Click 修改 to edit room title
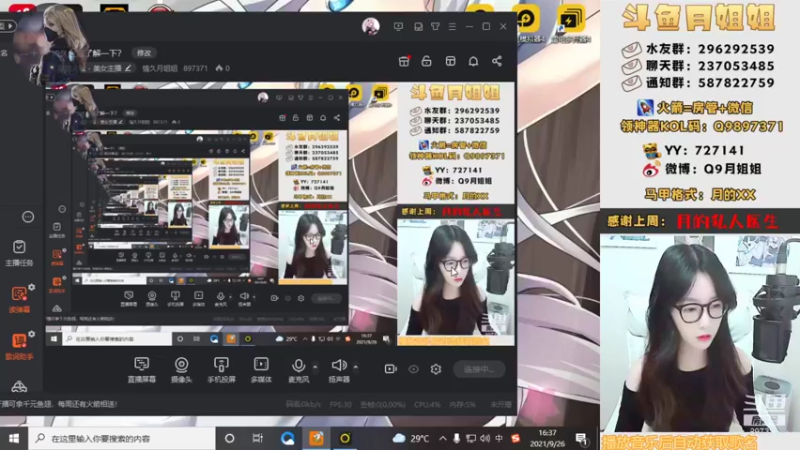Image resolution: width=800 pixels, height=450 pixels. pos(144,53)
